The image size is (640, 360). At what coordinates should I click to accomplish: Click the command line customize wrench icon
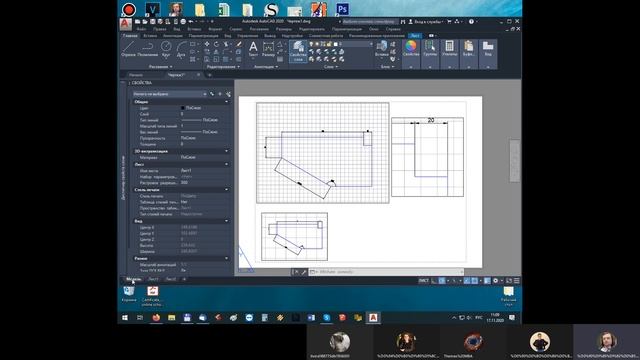pyautogui.click(x=304, y=272)
